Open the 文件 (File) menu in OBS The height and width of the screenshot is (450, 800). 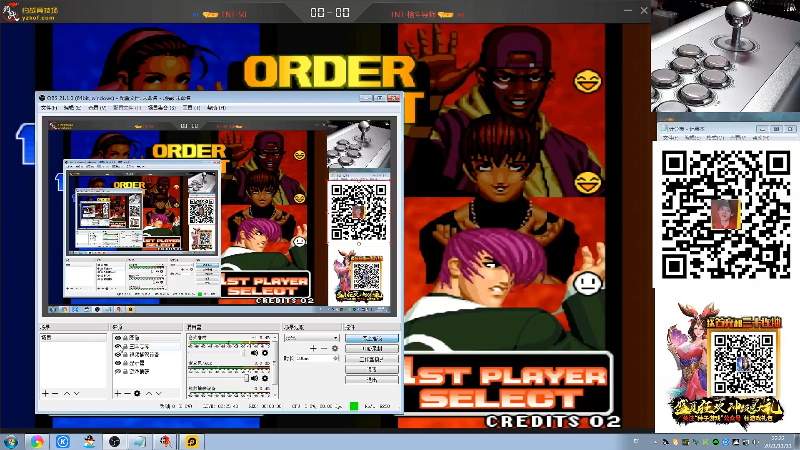(48, 108)
